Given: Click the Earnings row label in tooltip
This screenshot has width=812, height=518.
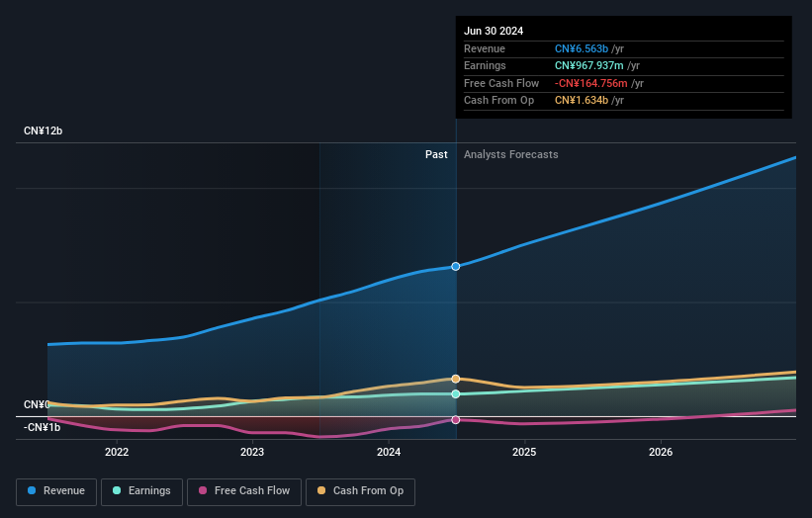Looking at the screenshot, I should pos(485,65).
